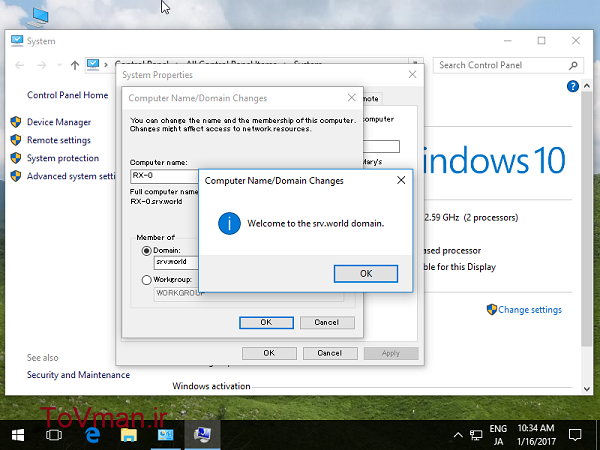Viewport: 600px width, 450px height.
Task: Open the Windows Start menu
Action: pos(18,435)
